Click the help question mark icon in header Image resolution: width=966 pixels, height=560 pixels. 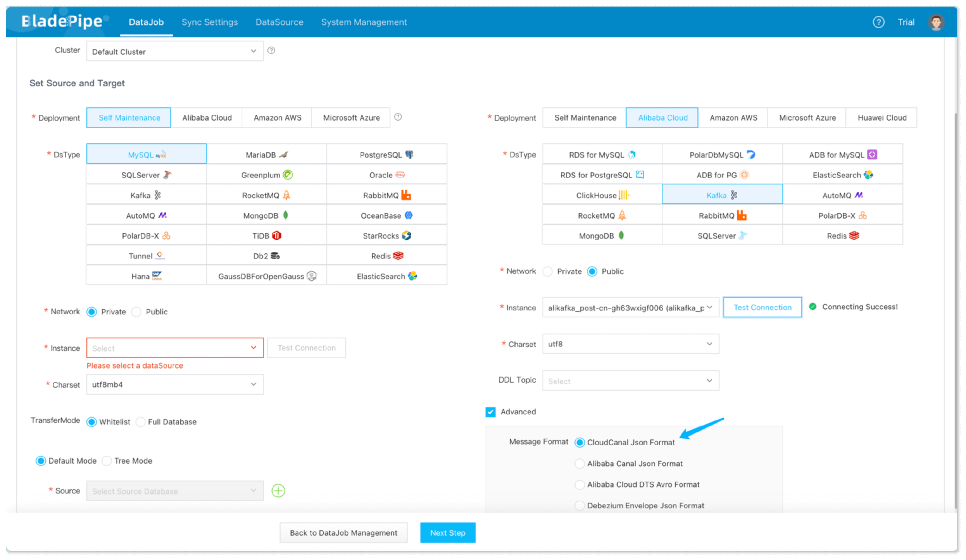point(878,22)
